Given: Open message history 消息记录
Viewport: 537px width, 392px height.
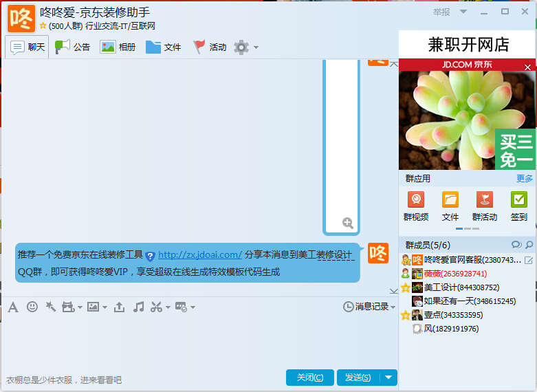Looking at the screenshot, I should pyautogui.click(x=365, y=306).
